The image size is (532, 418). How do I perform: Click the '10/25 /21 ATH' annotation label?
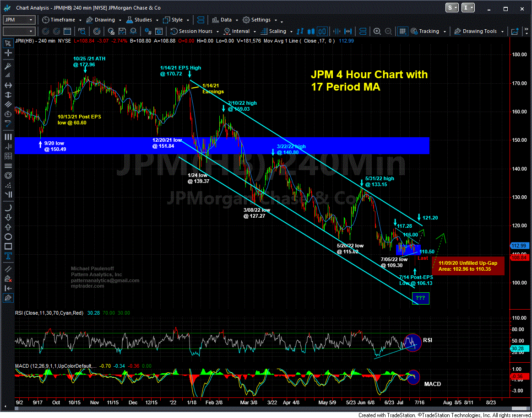(89, 59)
